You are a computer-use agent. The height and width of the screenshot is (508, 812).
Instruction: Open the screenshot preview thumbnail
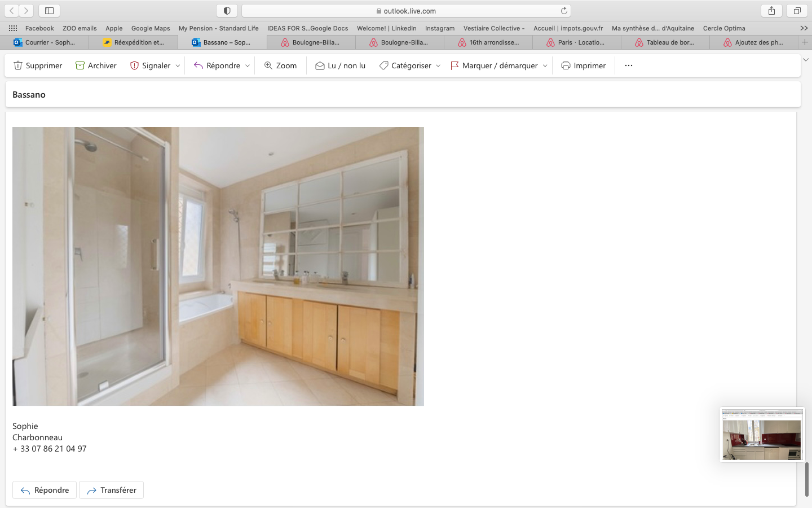click(x=762, y=435)
